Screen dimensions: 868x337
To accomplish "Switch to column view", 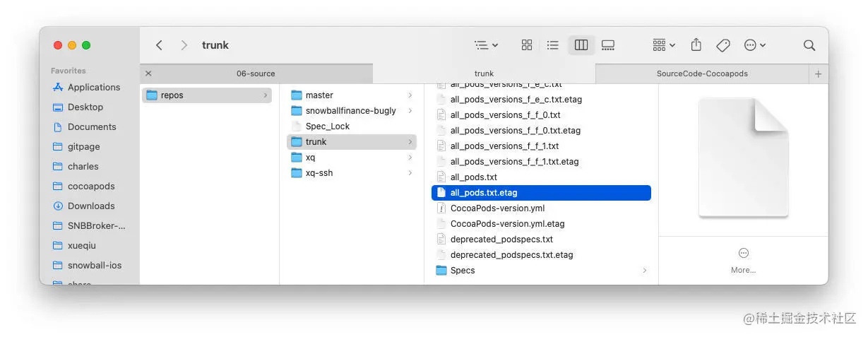I will point(581,45).
